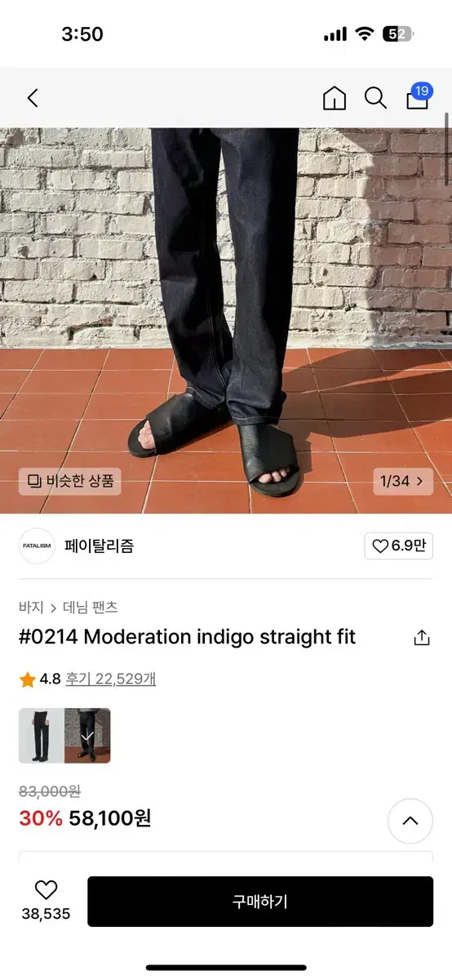The width and height of the screenshot is (452, 980).
Task: Tap the back arrow icon
Action: pos(33,99)
